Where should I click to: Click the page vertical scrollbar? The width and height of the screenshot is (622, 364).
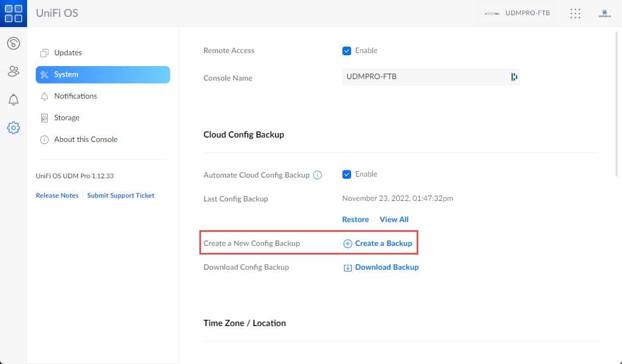pos(617,104)
